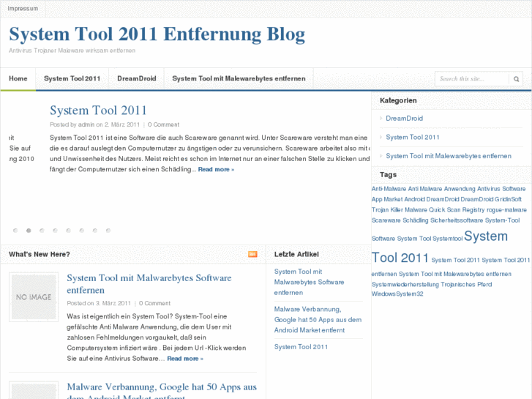Click the Schädling tag
The image size is (532, 399).
coord(416,220)
